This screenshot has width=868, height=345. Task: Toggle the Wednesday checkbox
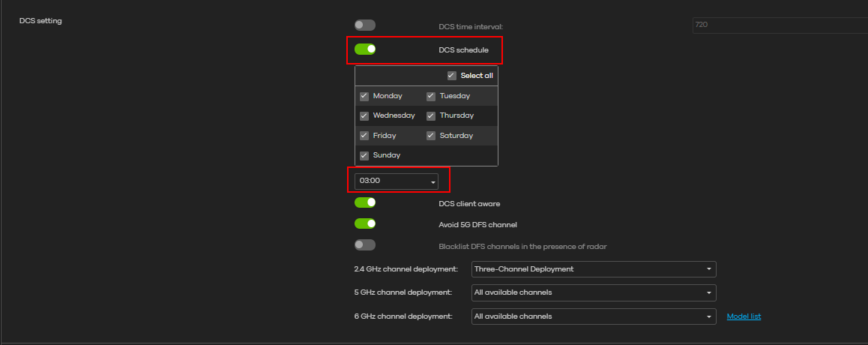(364, 115)
